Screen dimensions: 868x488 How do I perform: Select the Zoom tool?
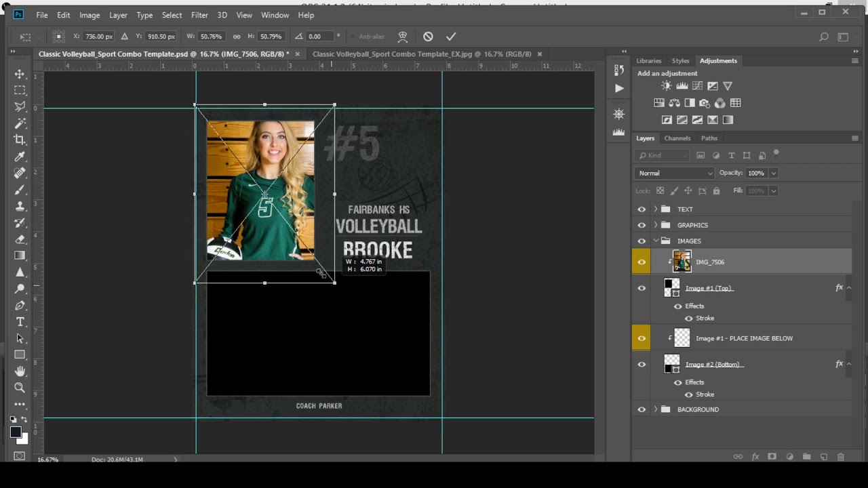coord(20,388)
